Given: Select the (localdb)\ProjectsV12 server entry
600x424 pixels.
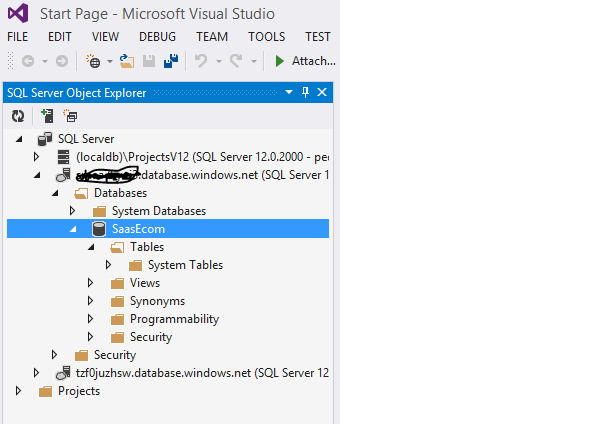Looking at the screenshot, I should pos(202,157).
